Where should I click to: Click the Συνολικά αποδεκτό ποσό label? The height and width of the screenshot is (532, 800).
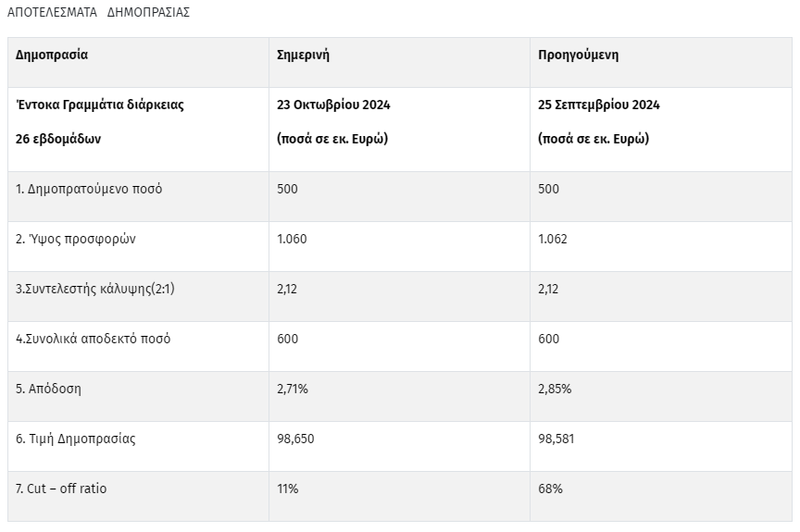pyautogui.click(x=94, y=339)
